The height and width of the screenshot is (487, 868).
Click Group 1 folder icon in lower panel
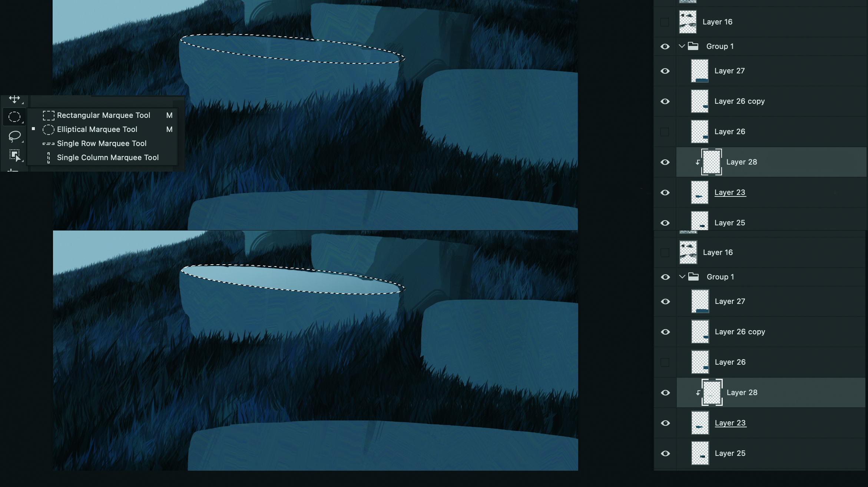click(x=693, y=276)
